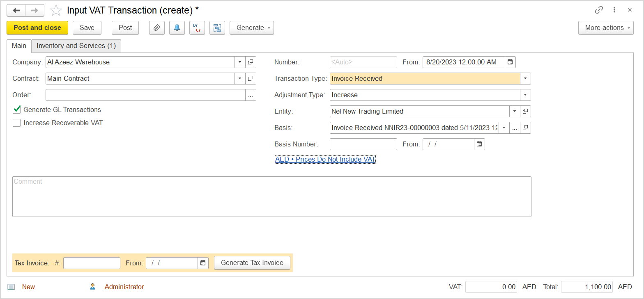644x299 pixels.
Task: Copy link to this document
Action: [599, 10]
